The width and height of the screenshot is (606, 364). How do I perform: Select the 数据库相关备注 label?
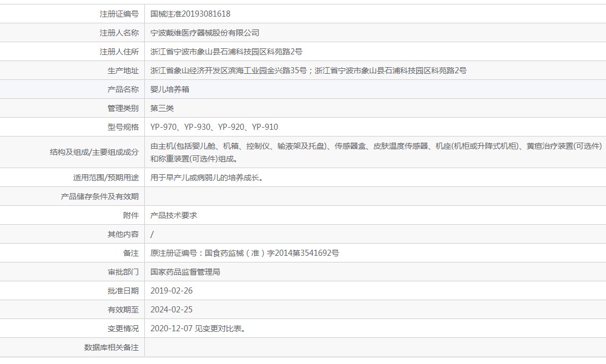point(112,347)
